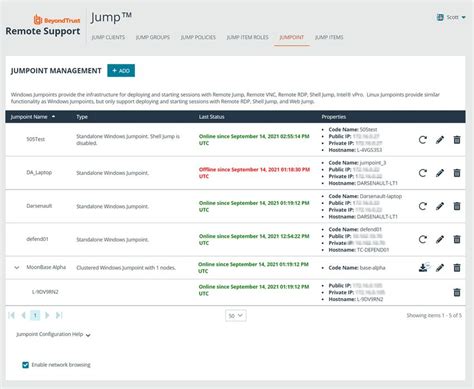Switch to Jump Groups tab
Viewport: 474px width, 389px height.
point(153,37)
